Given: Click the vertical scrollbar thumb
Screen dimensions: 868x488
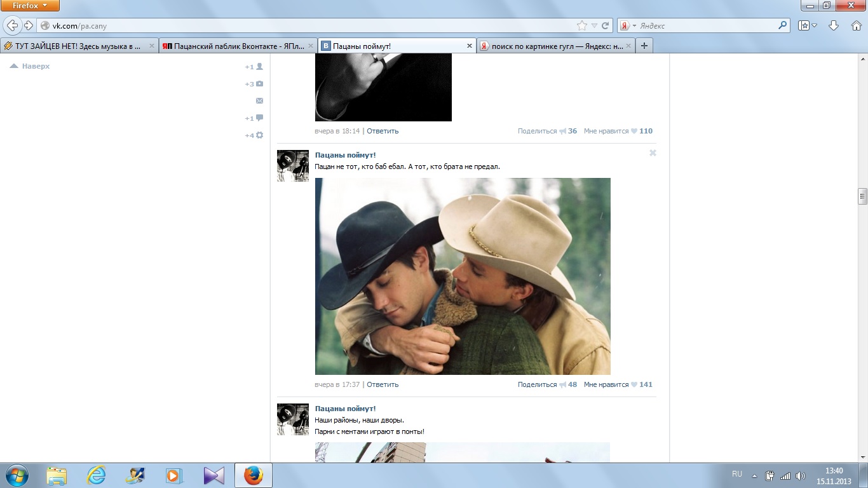Looking at the screenshot, I should click(862, 196).
